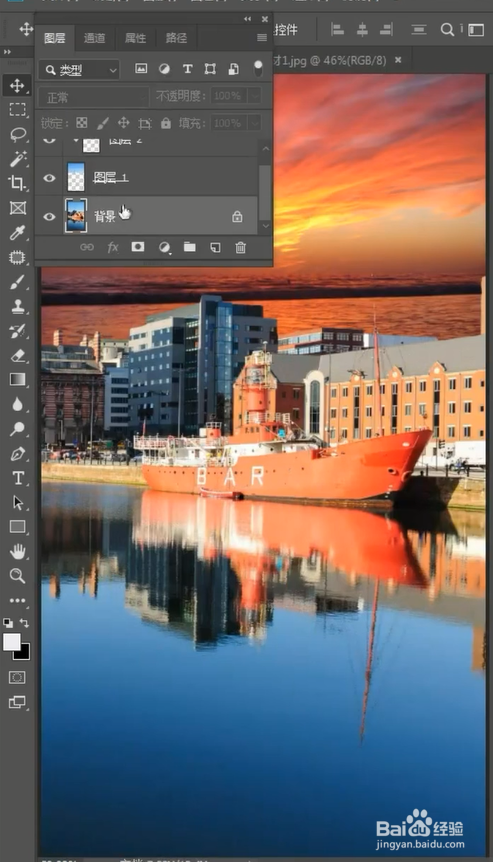Select the Blur tool
The width and height of the screenshot is (493, 862).
(x=17, y=405)
